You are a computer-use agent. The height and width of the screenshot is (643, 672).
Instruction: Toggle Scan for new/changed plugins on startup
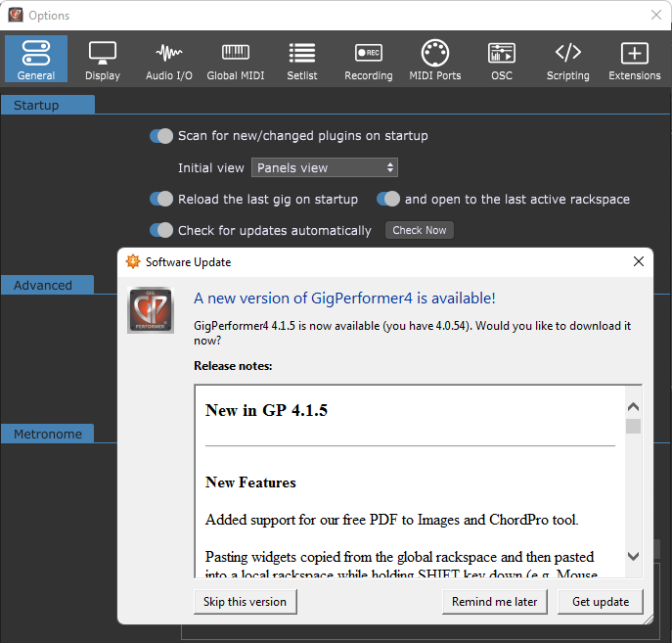point(161,136)
